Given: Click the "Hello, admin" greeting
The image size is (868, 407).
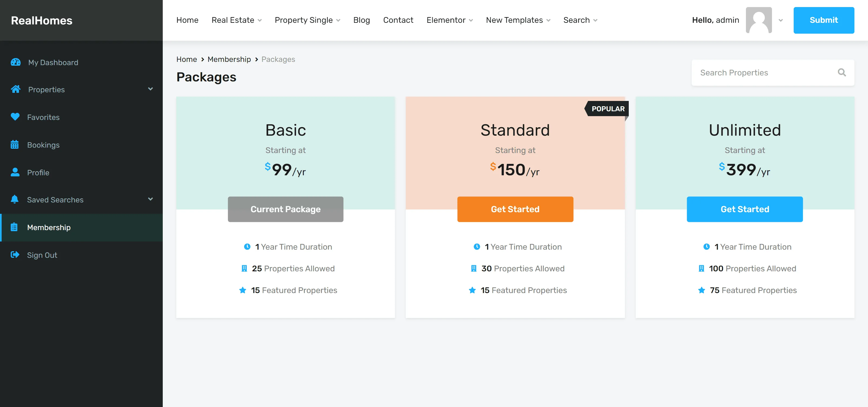Looking at the screenshot, I should click(x=715, y=20).
